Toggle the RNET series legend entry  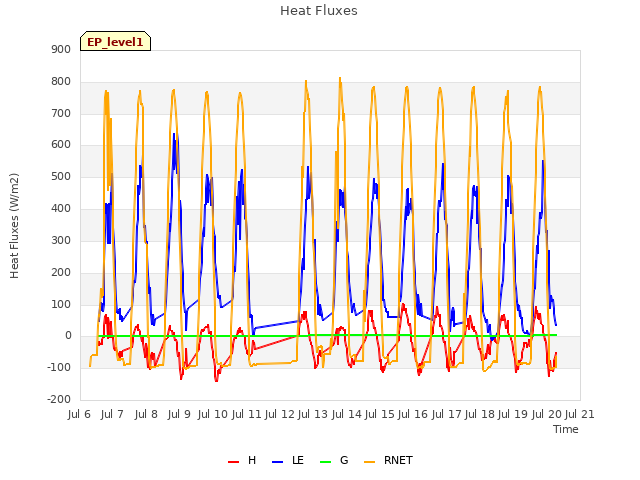[x=388, y=460]
